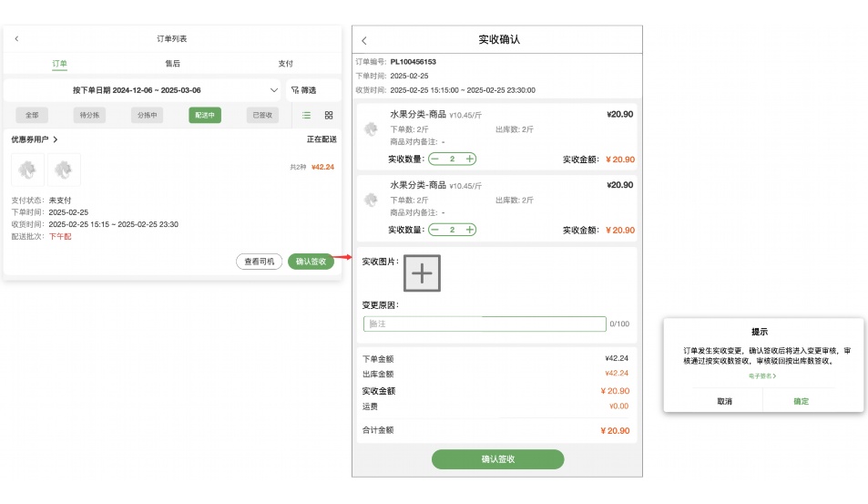Decrease second product's 实收数量
This screenshot has height=504, width=868.
[435, 230]
